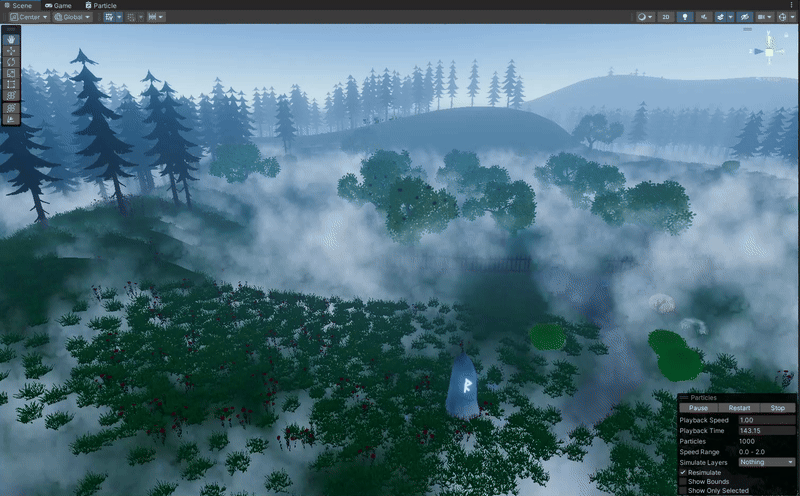This screenshot has width=800, height=496.
Task: Select the Hand view tool
Action: (12, 39)
